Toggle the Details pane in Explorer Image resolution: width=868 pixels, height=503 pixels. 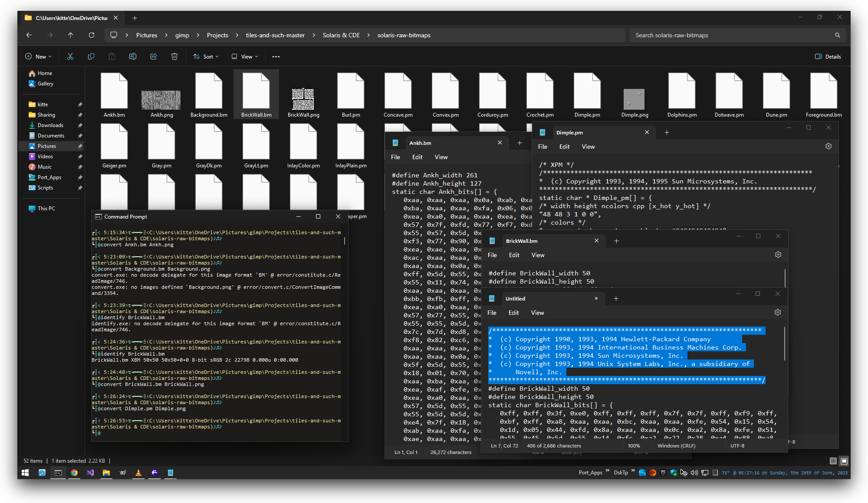828,56
